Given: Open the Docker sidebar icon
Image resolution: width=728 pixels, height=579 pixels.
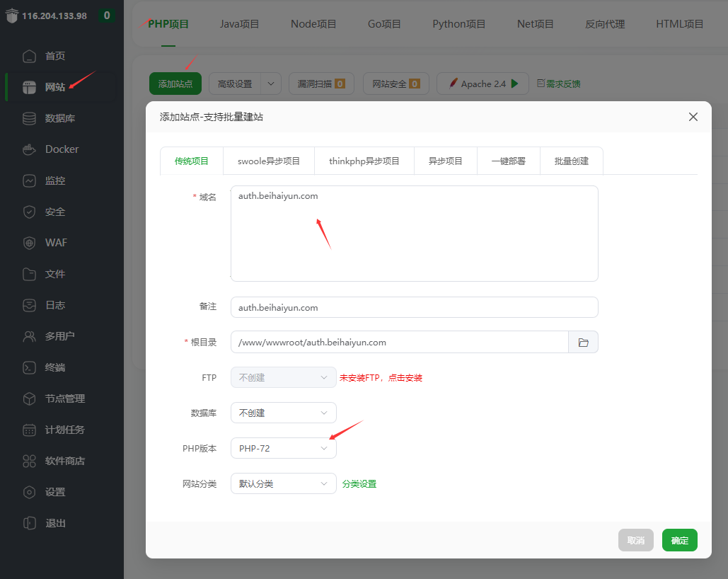Looking at the screenshot, I should coord(29,149).
